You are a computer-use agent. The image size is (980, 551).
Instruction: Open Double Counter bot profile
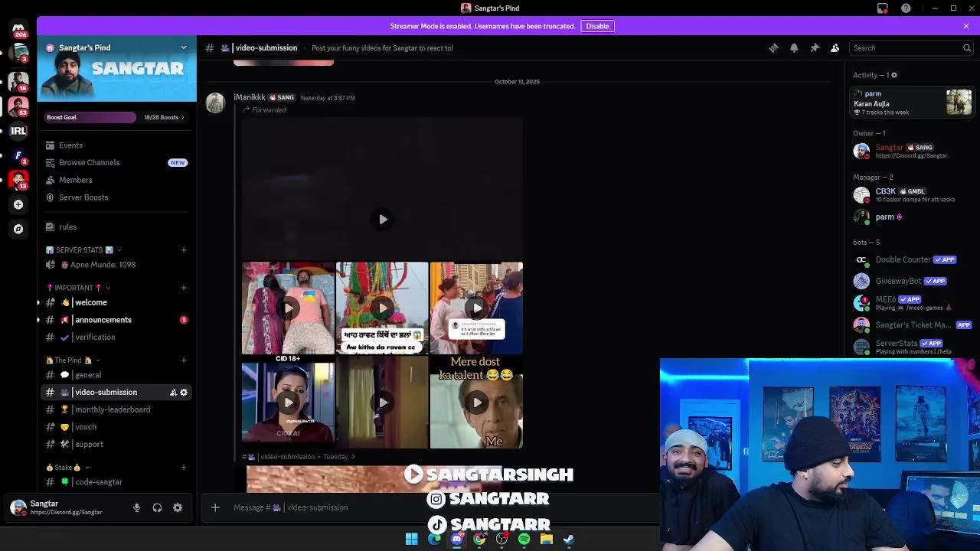click(913, 259)
